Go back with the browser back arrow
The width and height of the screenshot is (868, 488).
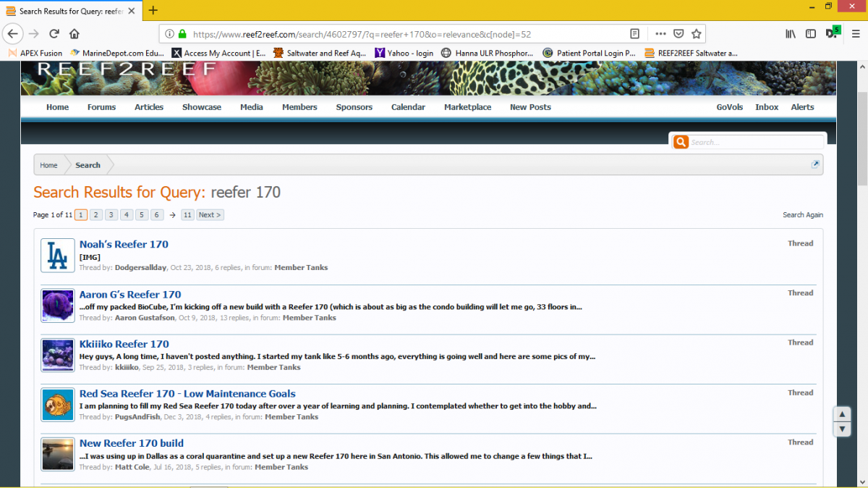pos(12,34)
